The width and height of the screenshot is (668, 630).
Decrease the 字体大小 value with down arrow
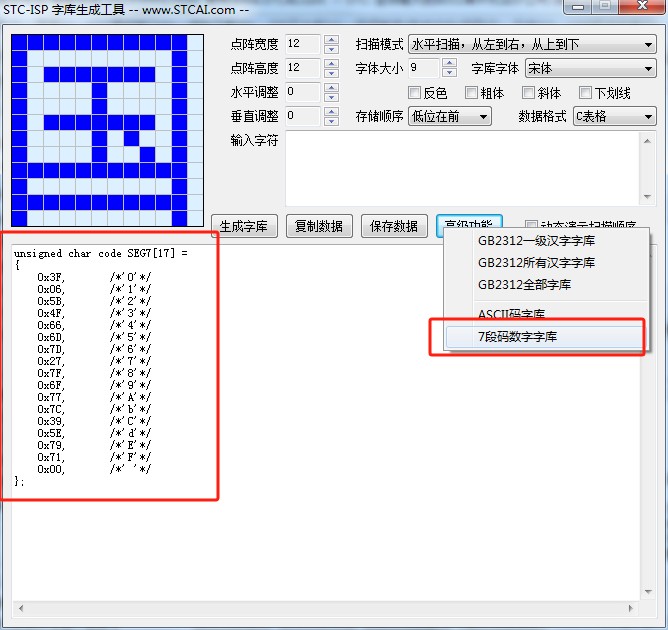click(449, 73)
